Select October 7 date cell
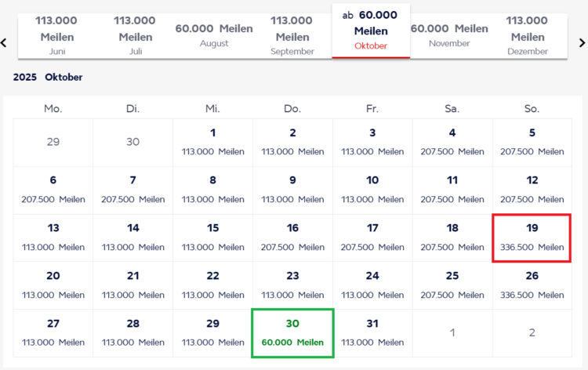This screenshot has width=588, height=370. [x=132, y=190]
